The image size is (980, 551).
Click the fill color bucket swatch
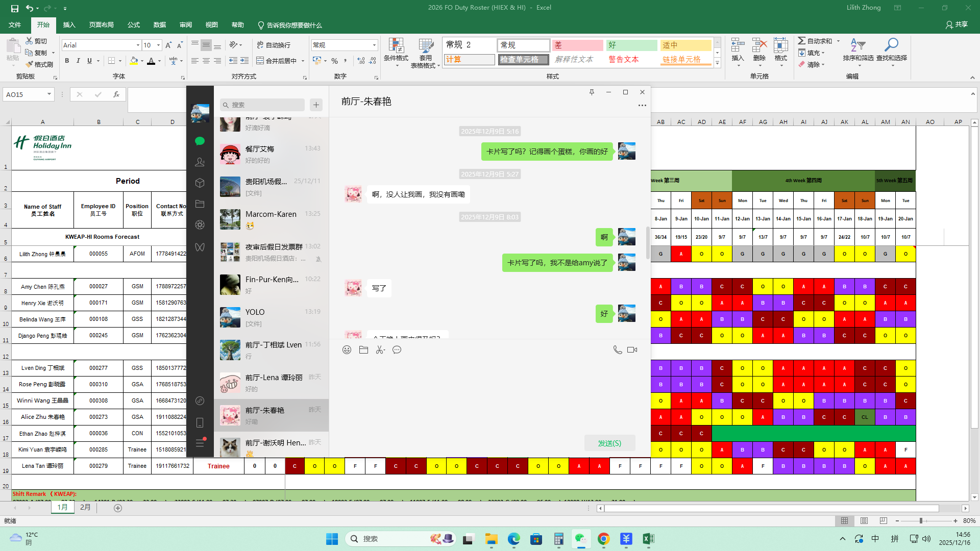tap(134, 61)
